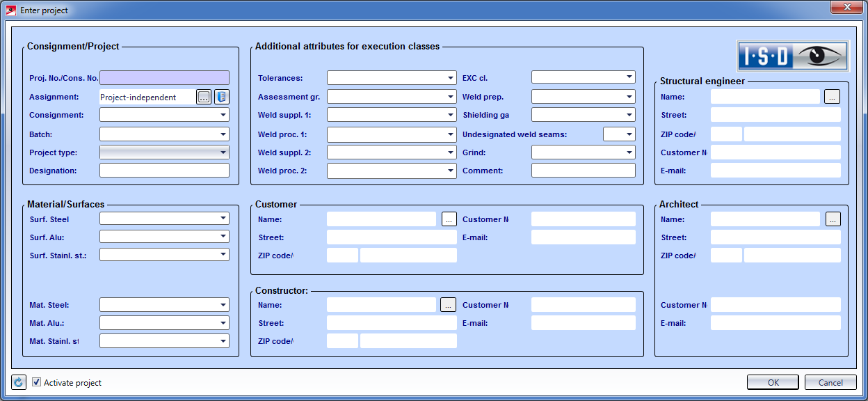This screenshot has height=401, width=868.
Task: Click the Proj. No./Cons. No. field
Action: (x=164, y=78)
